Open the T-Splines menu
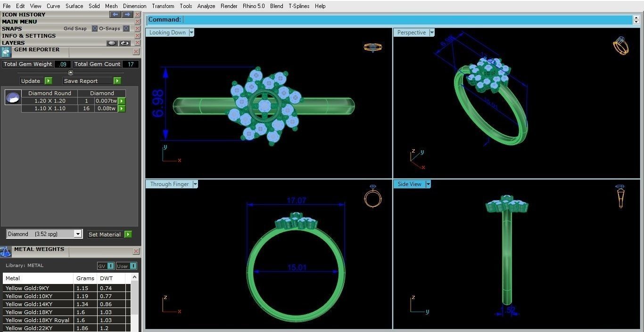This screenshot has width=644, height=332. click(299, 6)
